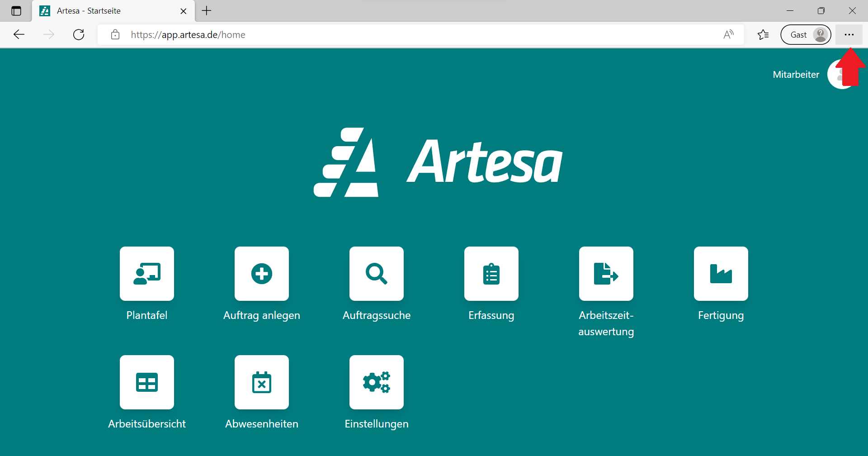The width and height of the screenshot is (868, 456).
Task: Click the Mitarbeiter user label
Action: pos(796,75)
